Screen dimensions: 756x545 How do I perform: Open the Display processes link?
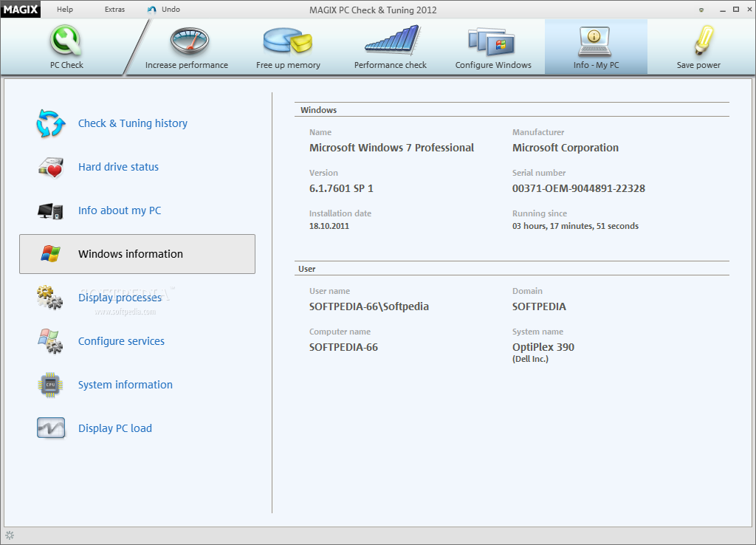(120, 298)
